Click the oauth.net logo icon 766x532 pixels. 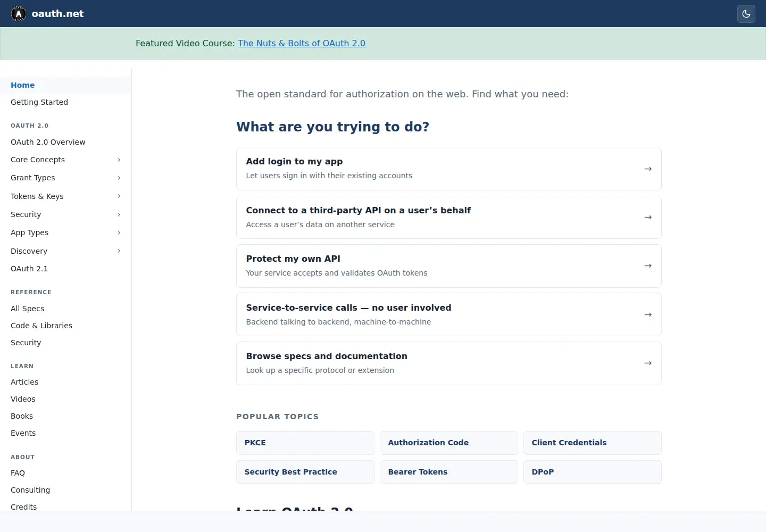(x=19, y=14)
